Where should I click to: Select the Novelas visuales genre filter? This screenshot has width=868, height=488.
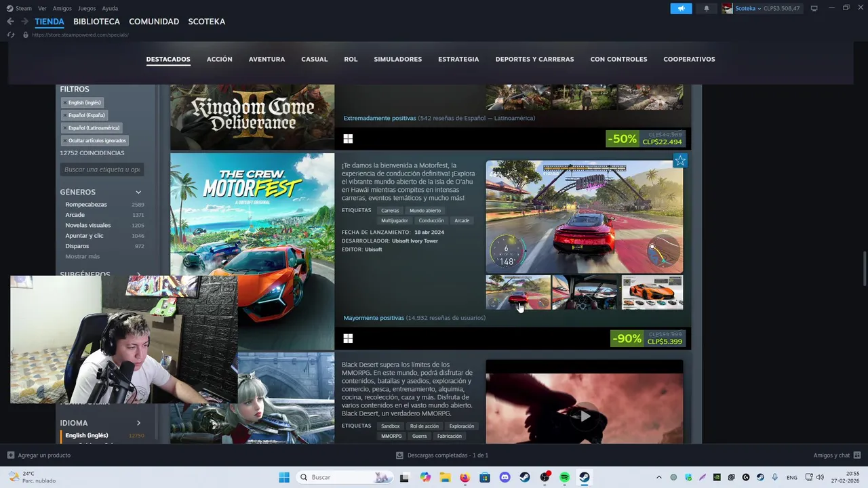click(x=104, y=226)
